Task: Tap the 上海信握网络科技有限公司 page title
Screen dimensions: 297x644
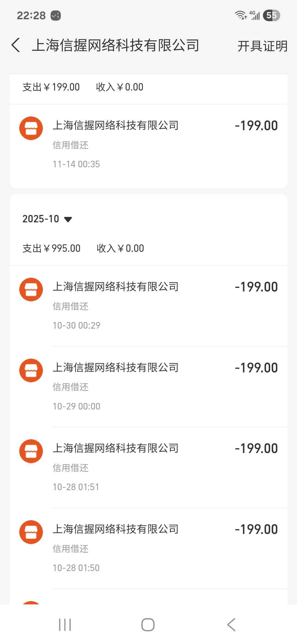Action: [116, 45]
